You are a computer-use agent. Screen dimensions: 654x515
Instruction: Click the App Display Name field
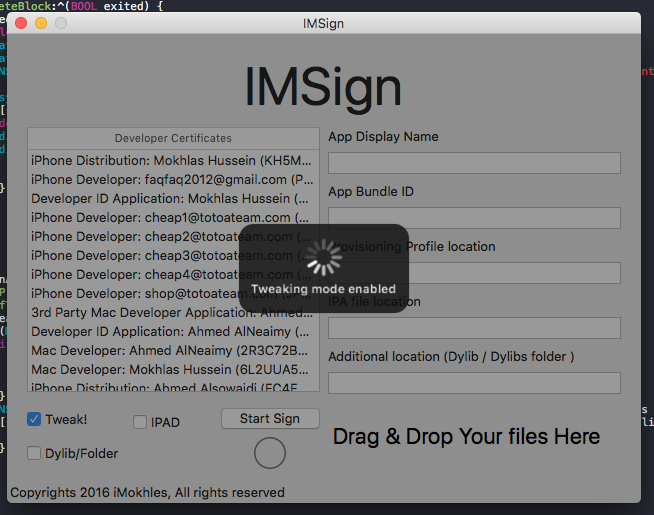(x=474, y=163)
